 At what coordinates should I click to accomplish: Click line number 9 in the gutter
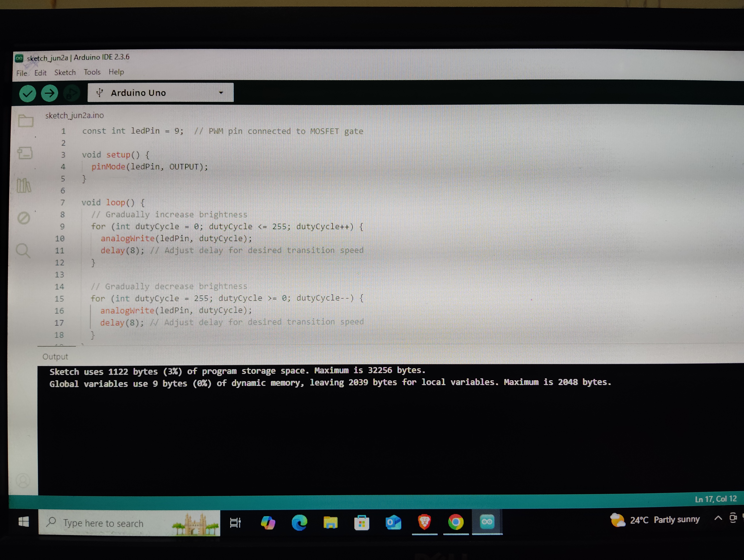click(x=62, y=227)
